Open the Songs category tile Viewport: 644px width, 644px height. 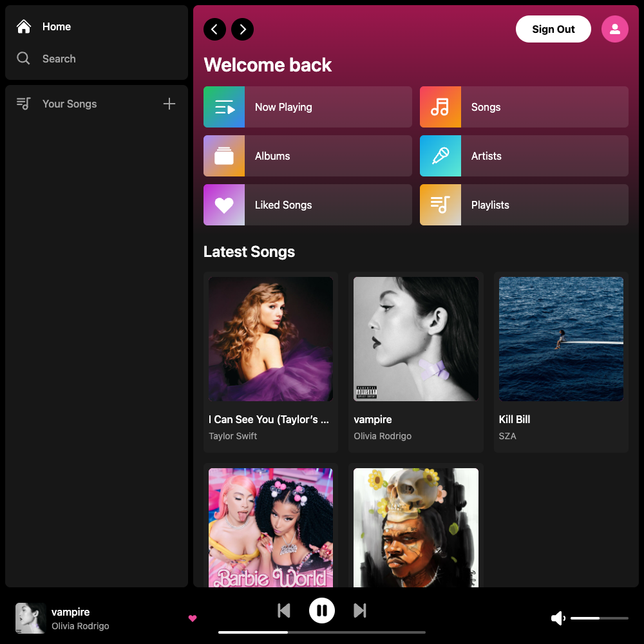click(524, 107)
